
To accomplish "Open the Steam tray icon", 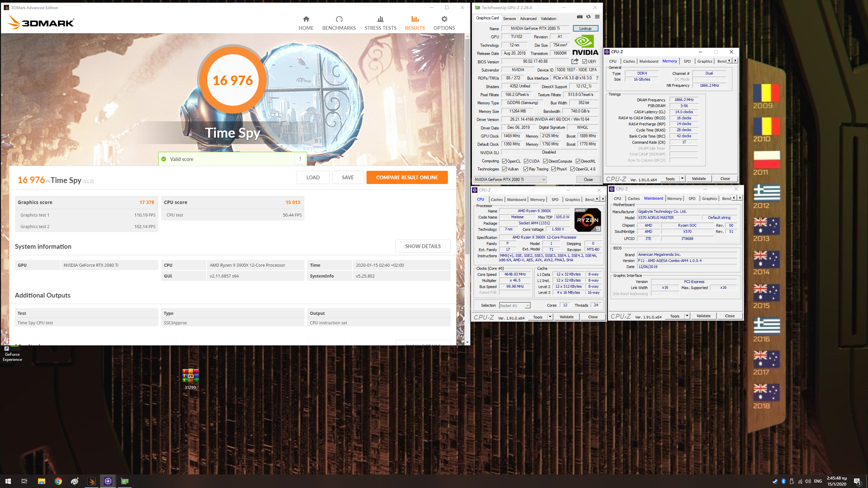I will (x=775, y=481).
